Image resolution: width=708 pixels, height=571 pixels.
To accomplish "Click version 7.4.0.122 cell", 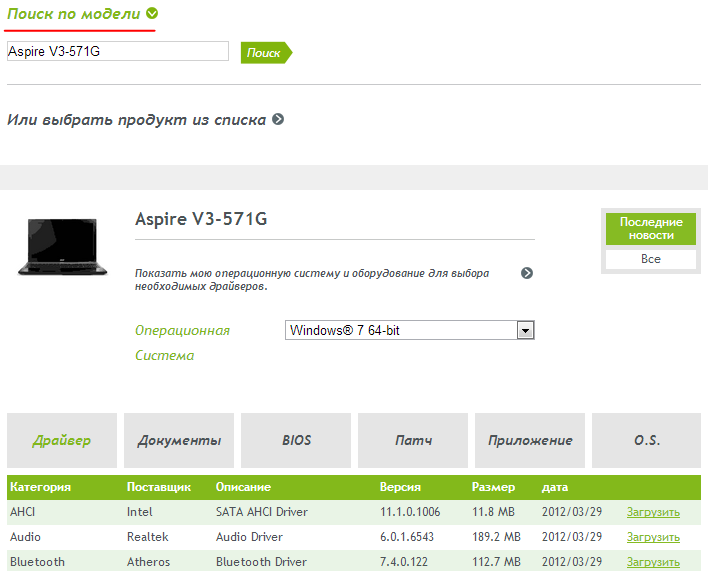I will pos(404,562).
